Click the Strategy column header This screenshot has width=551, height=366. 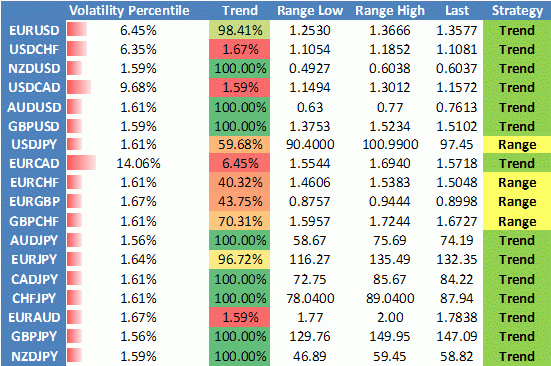pos(517,11)
